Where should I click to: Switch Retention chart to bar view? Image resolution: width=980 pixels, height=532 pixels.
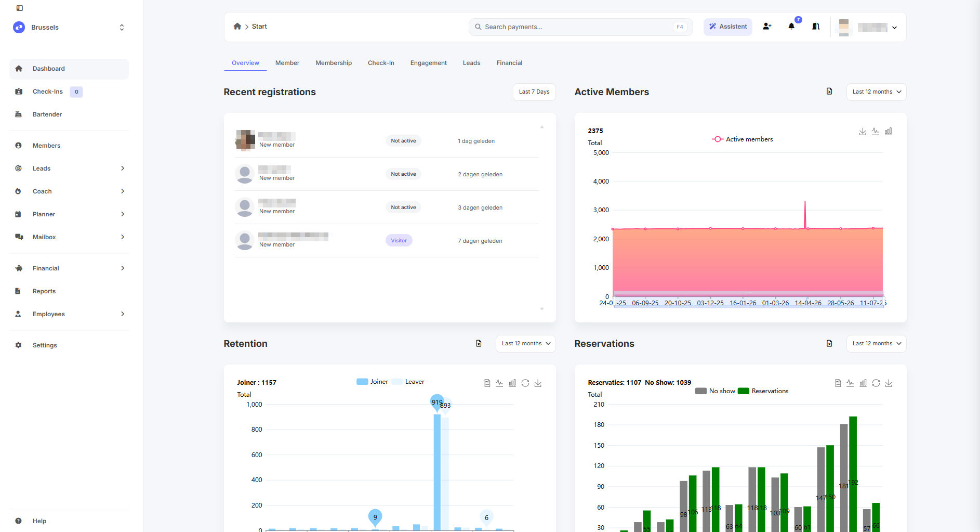pyautogui.click(x=512, y=383)
